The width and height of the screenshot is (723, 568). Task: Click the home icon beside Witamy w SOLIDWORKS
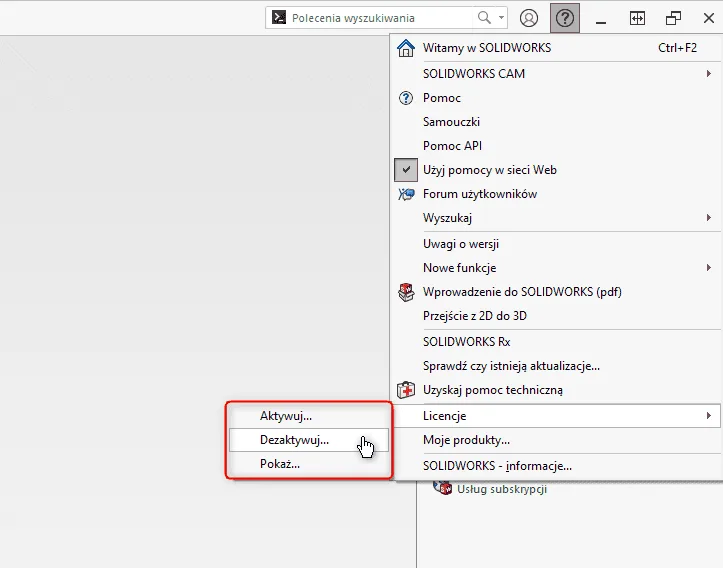pyautogui.click(x=406, y=48)
